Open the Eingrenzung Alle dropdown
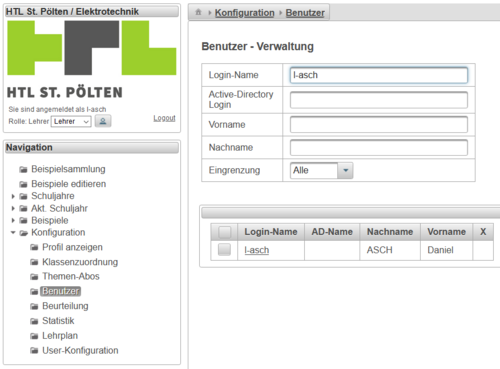 pyautogui.click(x=321, y=170)
